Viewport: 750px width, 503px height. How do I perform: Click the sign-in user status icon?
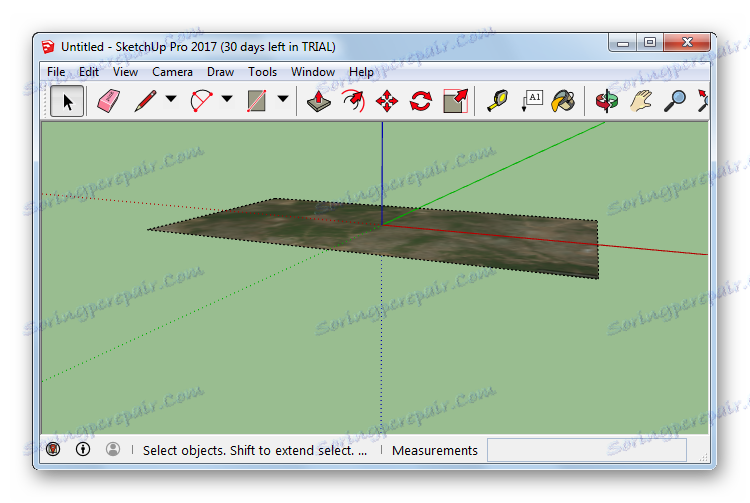tap(113, 449)
